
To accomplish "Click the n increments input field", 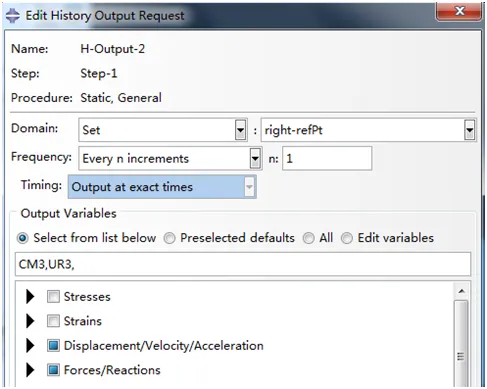I will [327, 158].
